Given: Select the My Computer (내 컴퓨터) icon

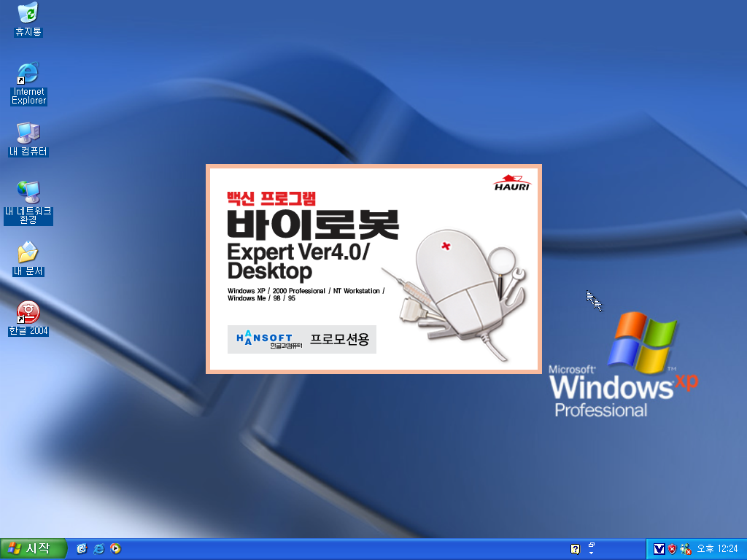Looking at the screenshot, I should 28,139.
